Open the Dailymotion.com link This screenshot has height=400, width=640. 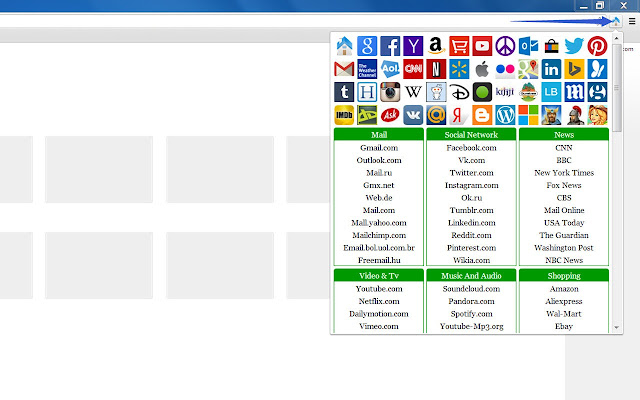coord(379,314)
